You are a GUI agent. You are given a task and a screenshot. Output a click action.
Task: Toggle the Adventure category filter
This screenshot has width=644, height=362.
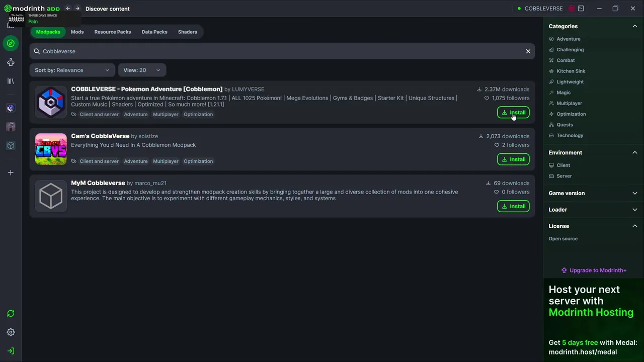tap(568, 39)
